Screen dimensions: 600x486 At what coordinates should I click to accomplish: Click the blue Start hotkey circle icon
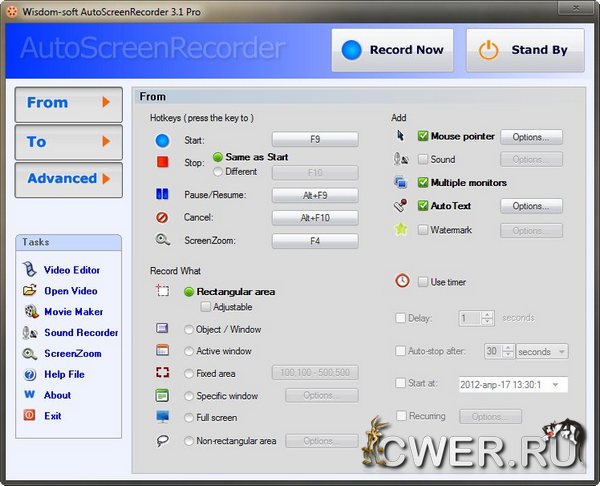pyautogui.click(x=162, y=140)
